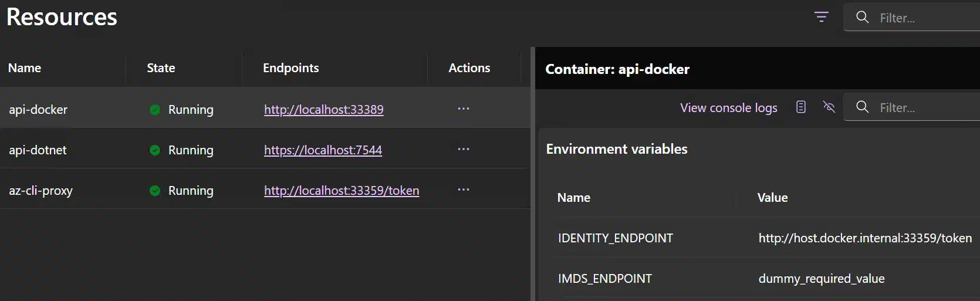Click Running state text of api-dotnet

pyautogui.click(x=191, y=150)
